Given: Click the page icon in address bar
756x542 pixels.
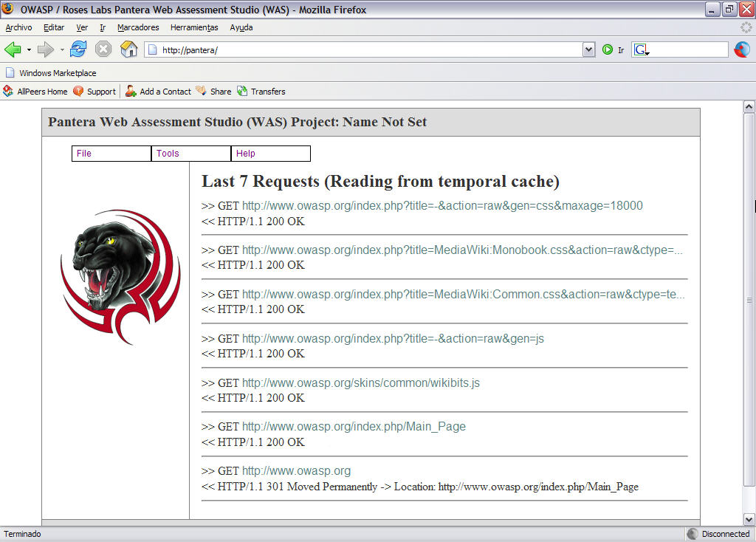Looking at the screenshot, I should point(152,49).
